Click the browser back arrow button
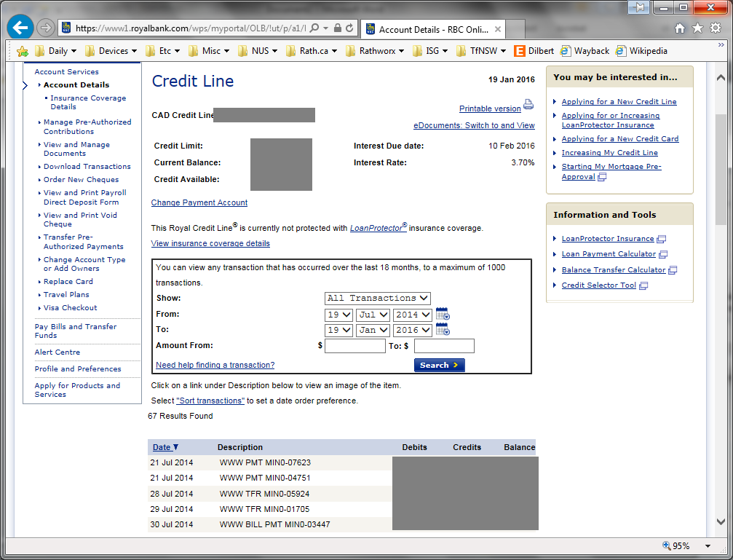Screen dimensions: 733x560 (x=20, y=28)
